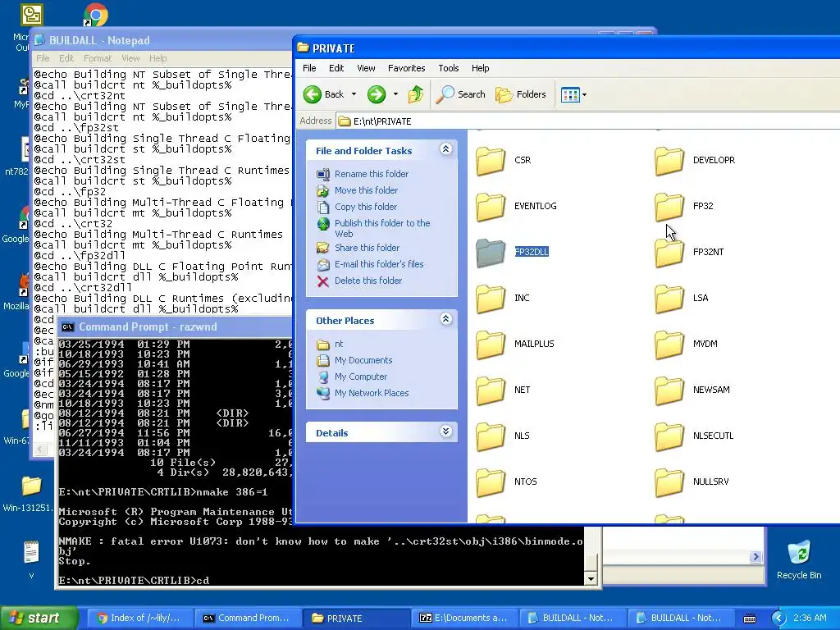Open Edit menu in PRIVATE window
Viewport: 840px width, 630px height.
(x=336, y=68)
